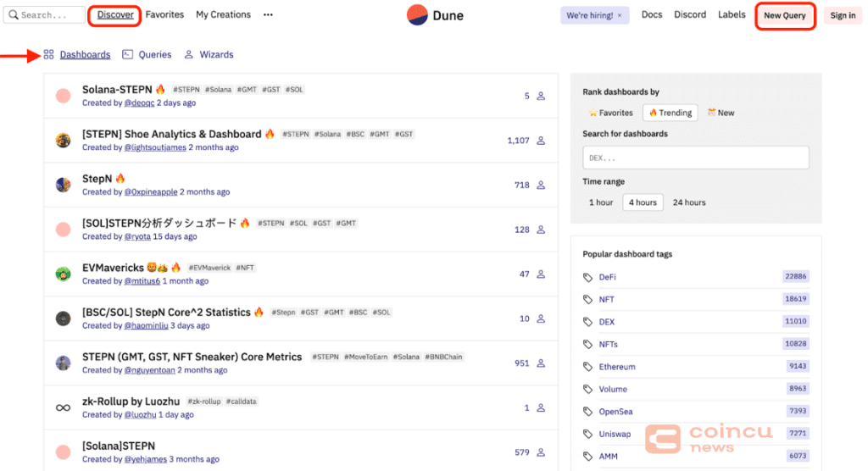Click the tag icon beside OpenSea
This screenshot has height=471, width=868.
(x=587, y=411)
